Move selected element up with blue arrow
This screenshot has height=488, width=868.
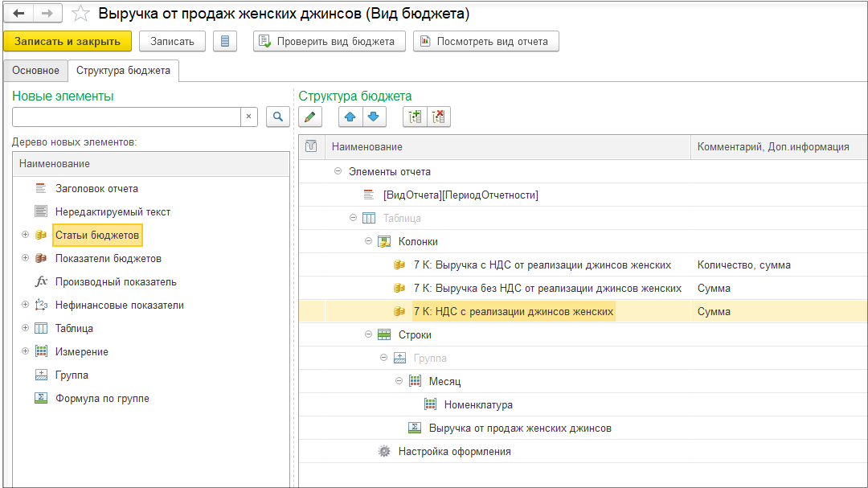click(350, 117)
